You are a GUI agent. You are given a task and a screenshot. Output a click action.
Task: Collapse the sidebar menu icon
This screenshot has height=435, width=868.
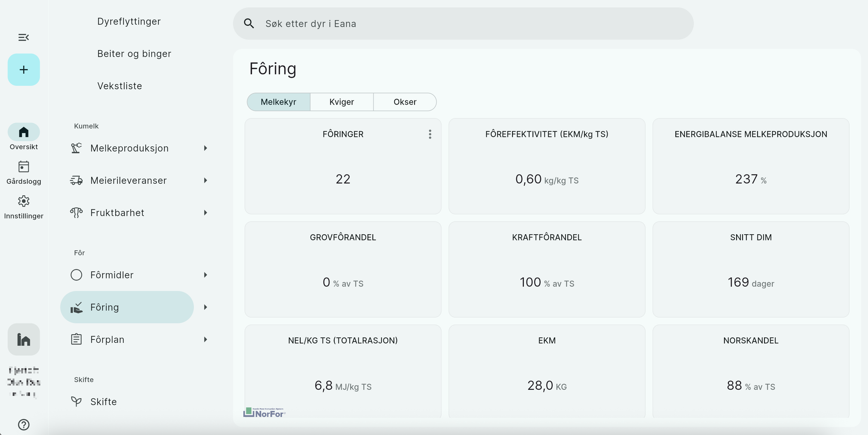(24, 37)
